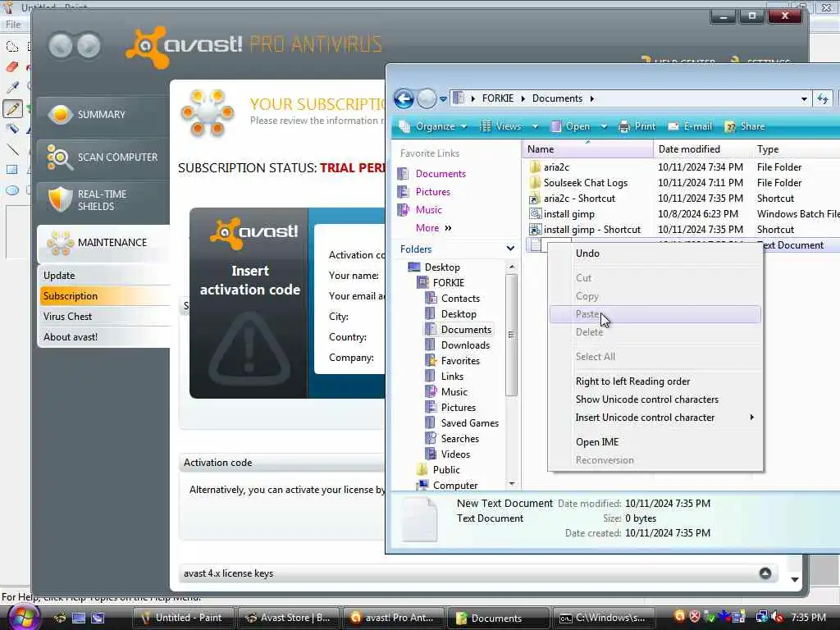
Task: Select Subscription under Maintenance
Action: click(105, 295)
